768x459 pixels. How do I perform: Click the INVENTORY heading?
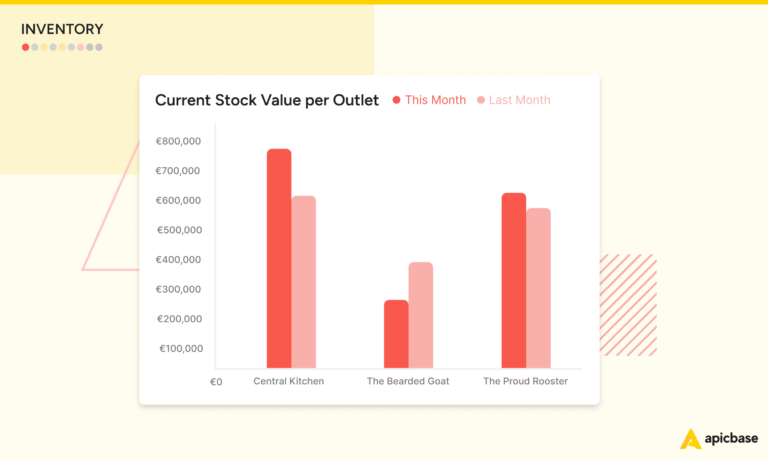point(62,30)
